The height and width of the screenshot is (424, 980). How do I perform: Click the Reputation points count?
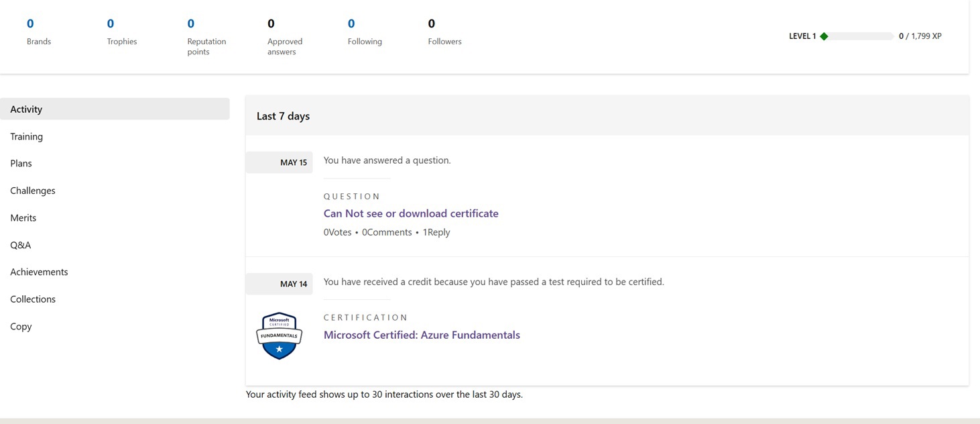191,23
